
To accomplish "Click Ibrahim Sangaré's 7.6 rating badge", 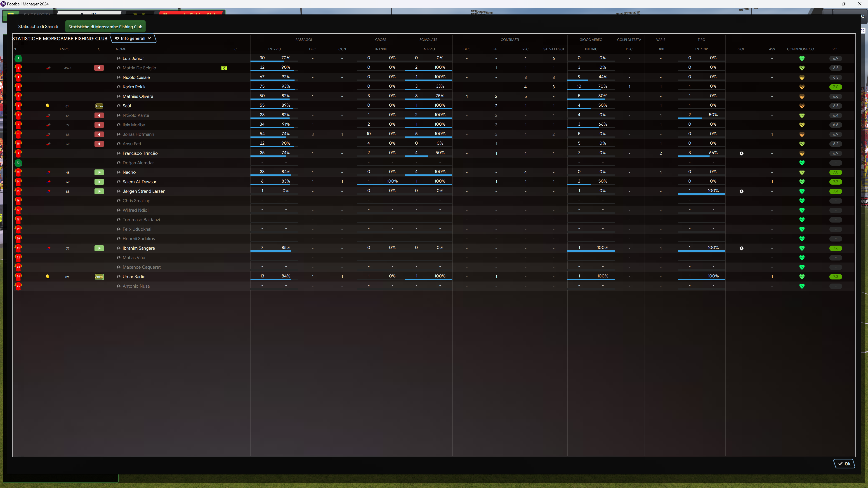I will [836, 248].
